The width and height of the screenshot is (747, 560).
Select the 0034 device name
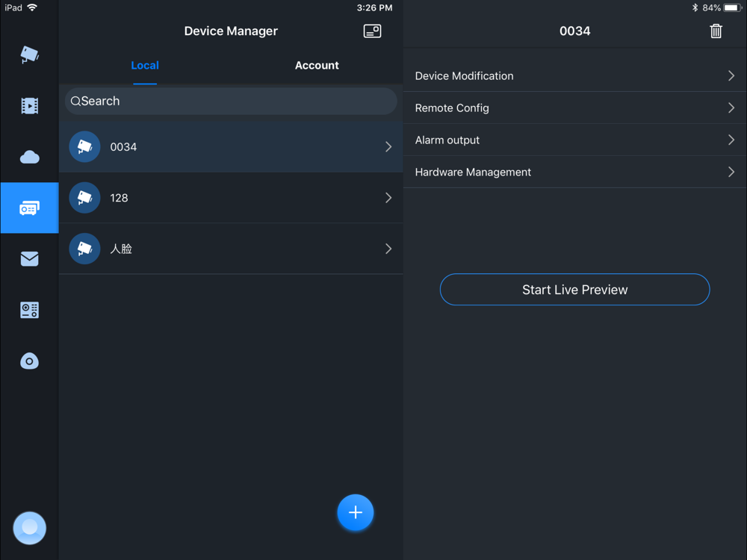[123, 146]
